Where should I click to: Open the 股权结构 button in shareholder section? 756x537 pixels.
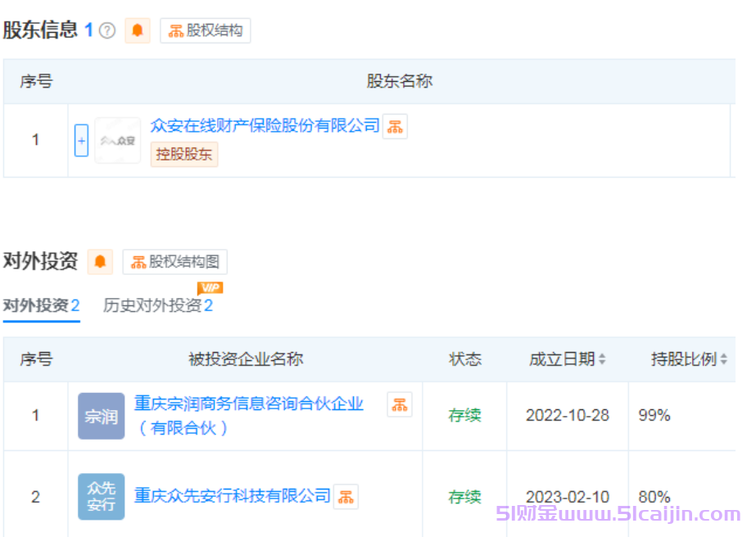pyautogui.click(x=206, y=31)
